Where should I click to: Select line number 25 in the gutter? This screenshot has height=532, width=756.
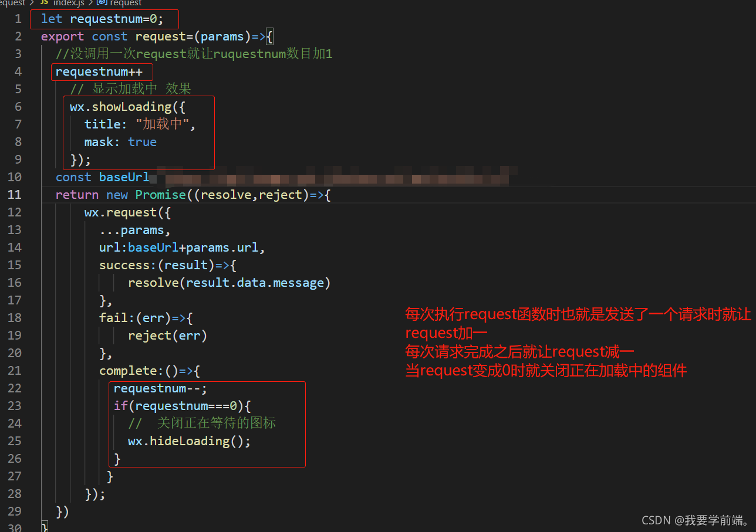click(x=15, y=441)
